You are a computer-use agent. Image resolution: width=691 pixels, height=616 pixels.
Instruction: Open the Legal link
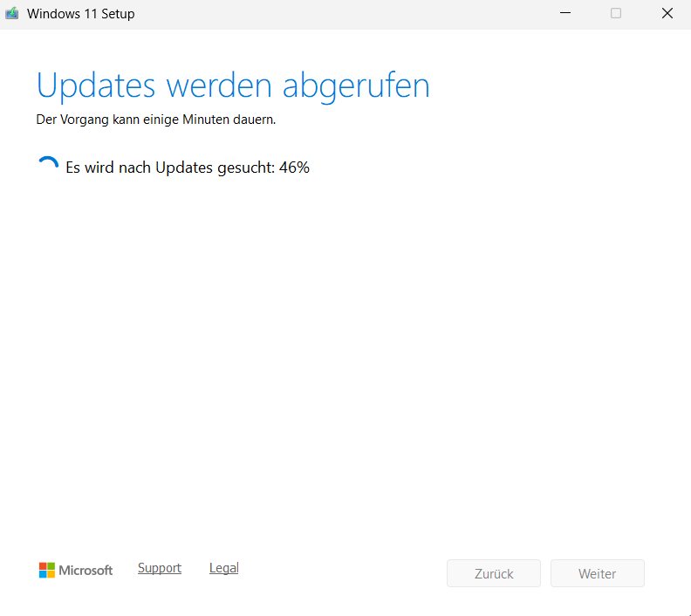click(224, 568)
